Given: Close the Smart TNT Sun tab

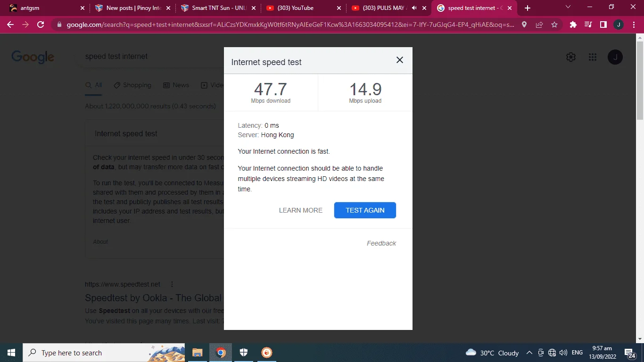Looking at the screenshot, I should [x=254, y=8].
